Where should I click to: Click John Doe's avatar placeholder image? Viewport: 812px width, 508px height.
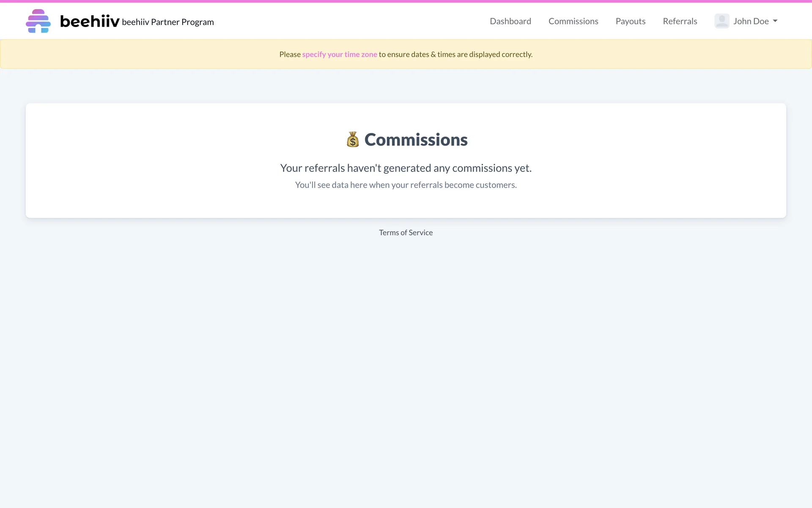[x=721, y=21]
